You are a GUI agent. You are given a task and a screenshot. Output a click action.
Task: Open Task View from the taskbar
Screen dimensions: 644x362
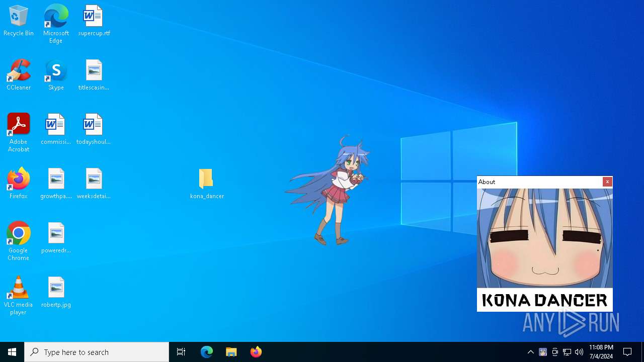point(181,352)
